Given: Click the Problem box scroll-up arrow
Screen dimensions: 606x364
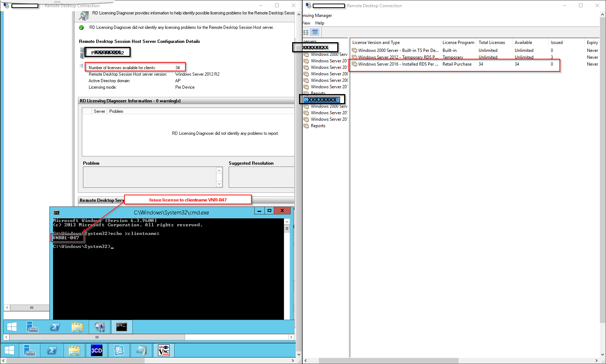Looking at the screenshot, I should coord(219,170).
